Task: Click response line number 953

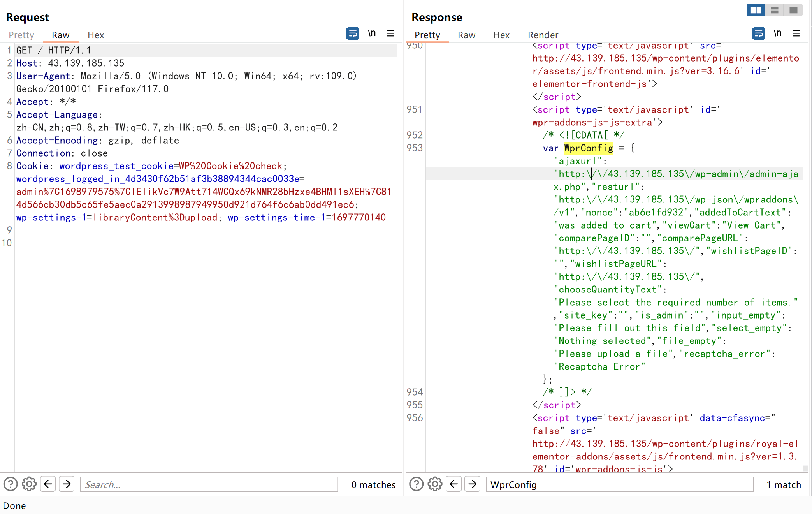Action: pos(415,148)
